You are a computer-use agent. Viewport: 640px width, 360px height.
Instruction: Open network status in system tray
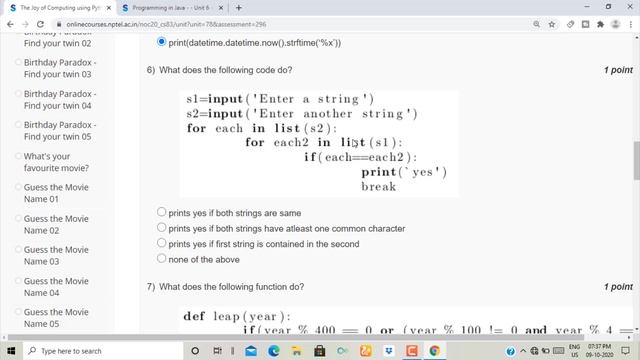534,351
